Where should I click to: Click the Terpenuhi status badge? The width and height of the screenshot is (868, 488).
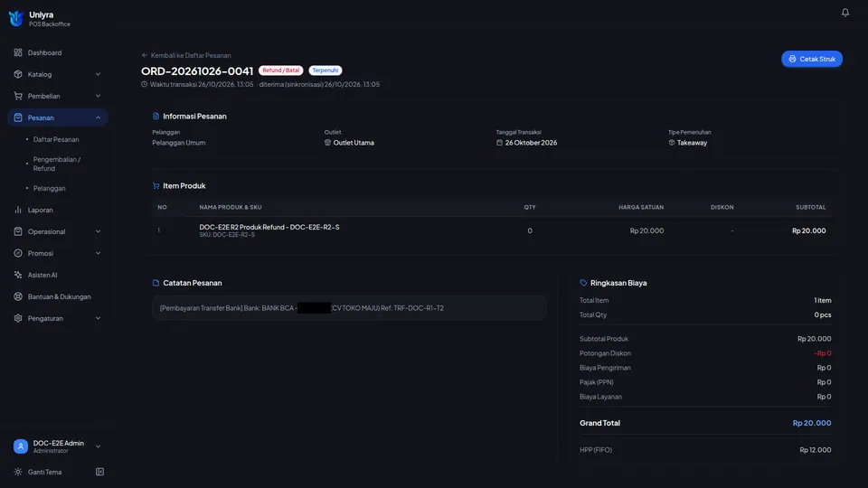click(325, 70)
